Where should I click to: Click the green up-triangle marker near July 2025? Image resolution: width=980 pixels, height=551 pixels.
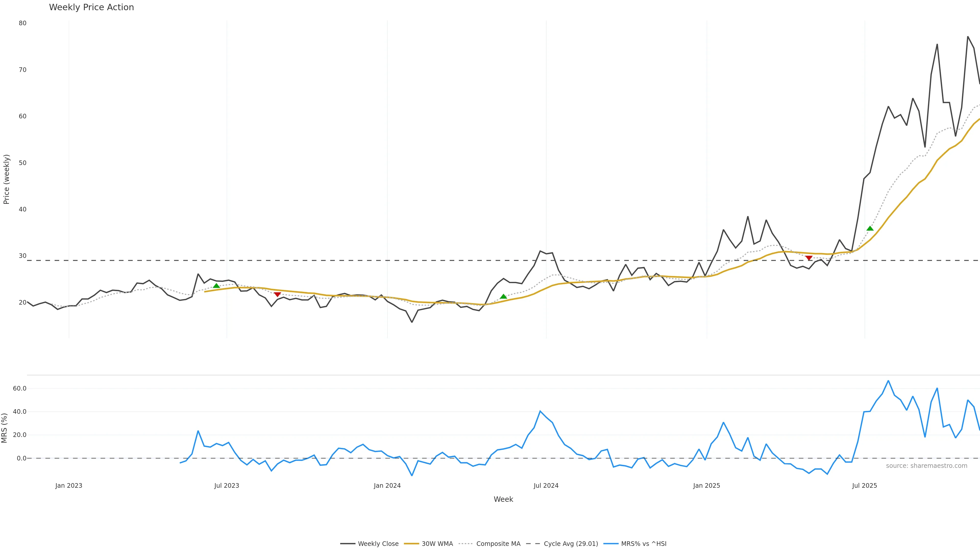[x=870, y=228]
